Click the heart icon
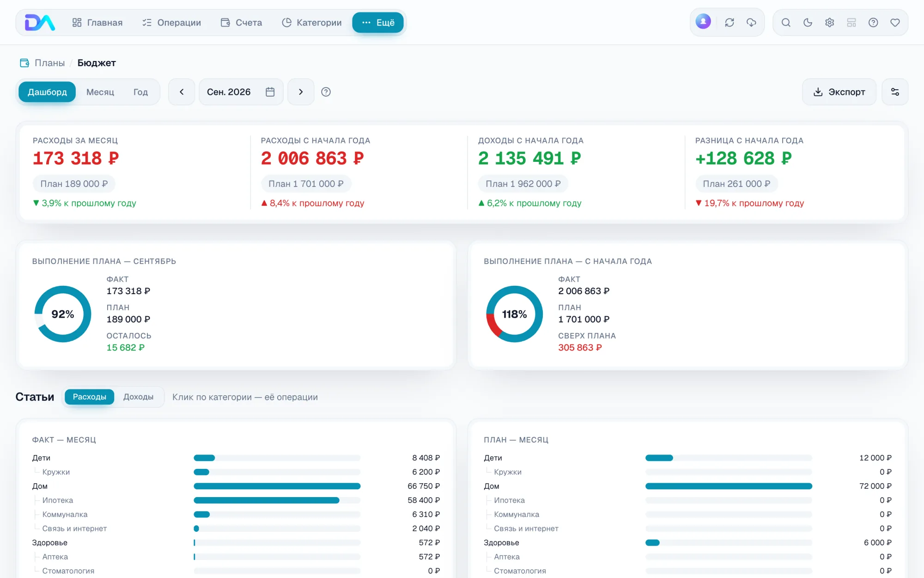The image size is (924, 578). (895, 22)
